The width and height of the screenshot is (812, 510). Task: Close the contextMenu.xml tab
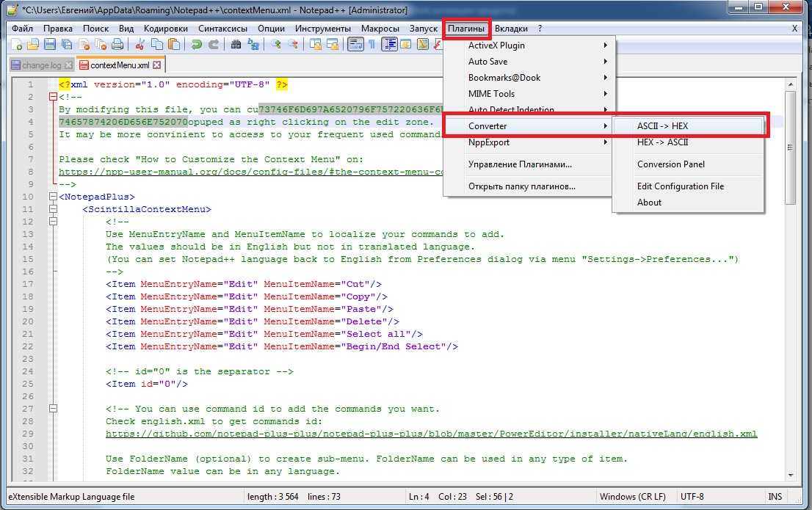tap(156, 65)
